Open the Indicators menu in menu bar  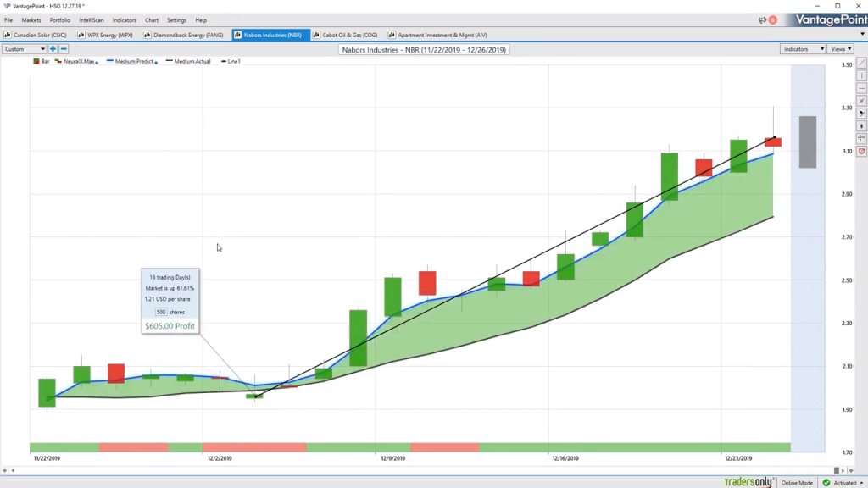pyautogui.click(x=124, y=20)
